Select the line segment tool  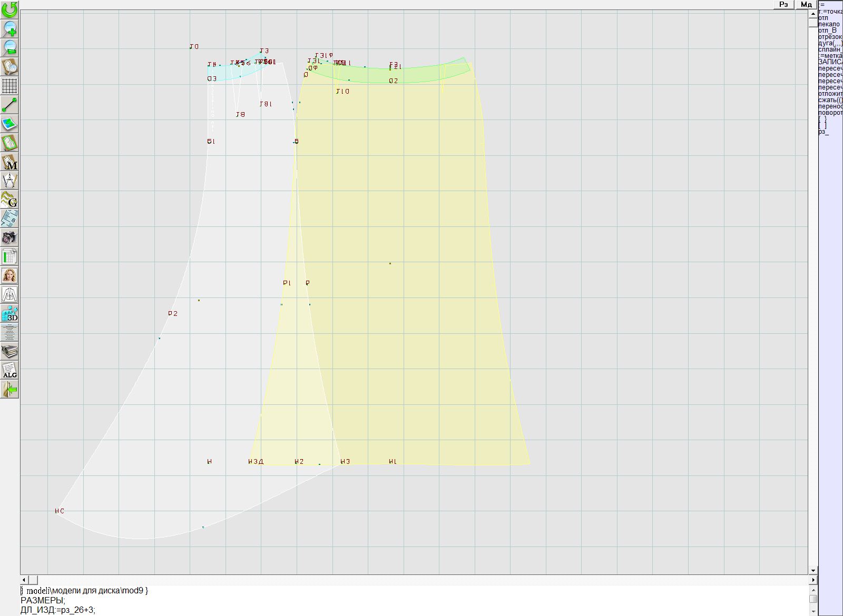tap(9, 105)
